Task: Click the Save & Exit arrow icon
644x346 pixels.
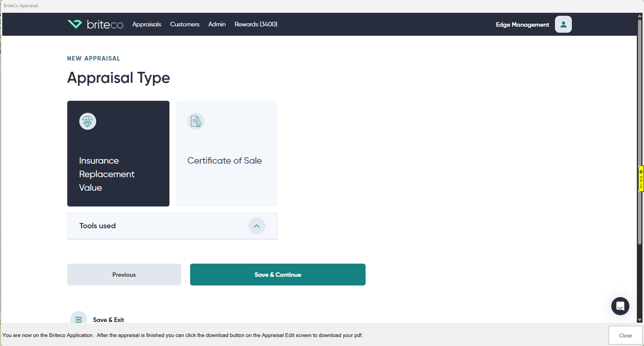Action: 79,319
